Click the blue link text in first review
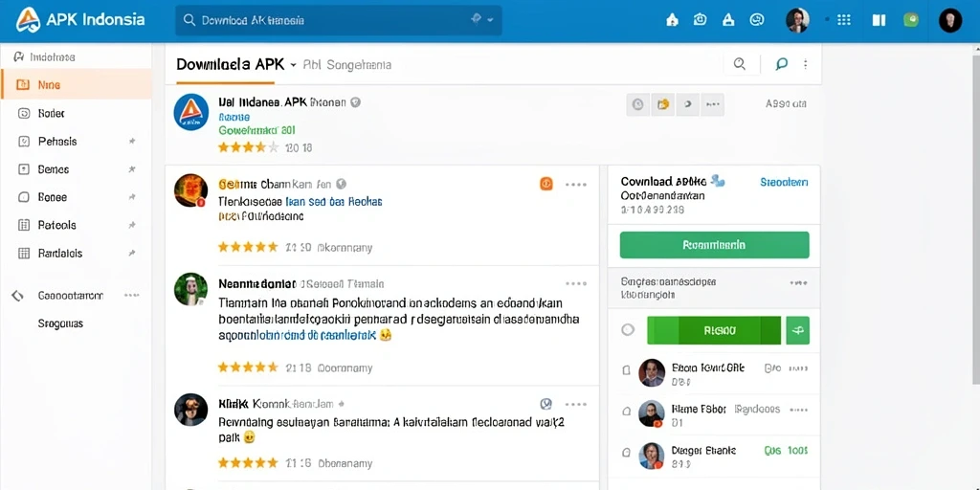This screenshot has width=980, height=490. click(x=334, y=202)
